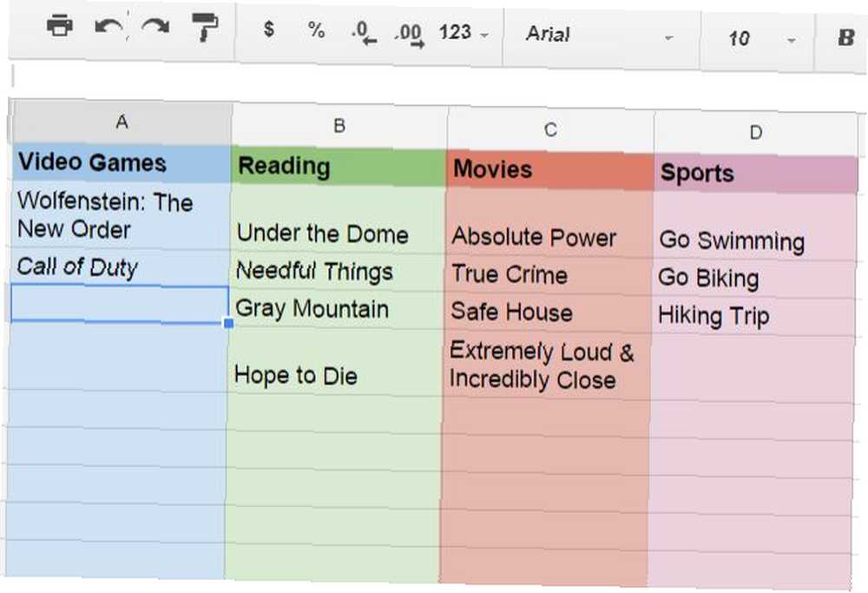
Task: Click the Call of Duty cell
Action: 120,267
